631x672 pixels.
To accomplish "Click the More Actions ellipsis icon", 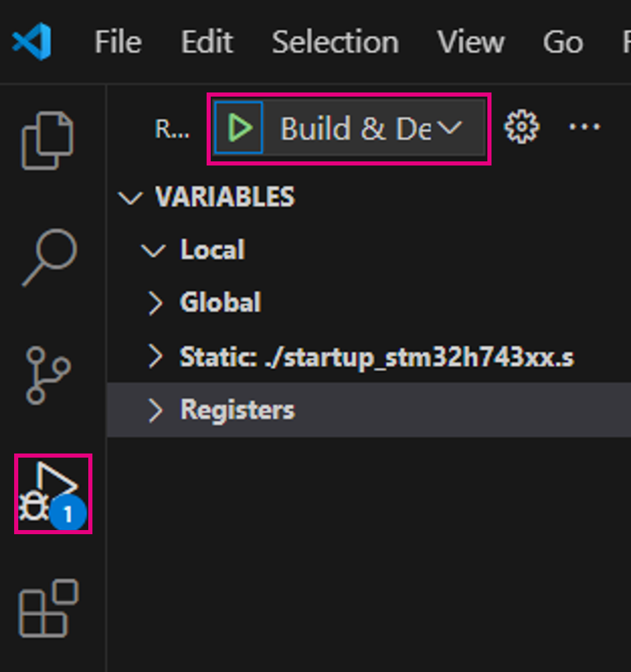I will 584,127.
